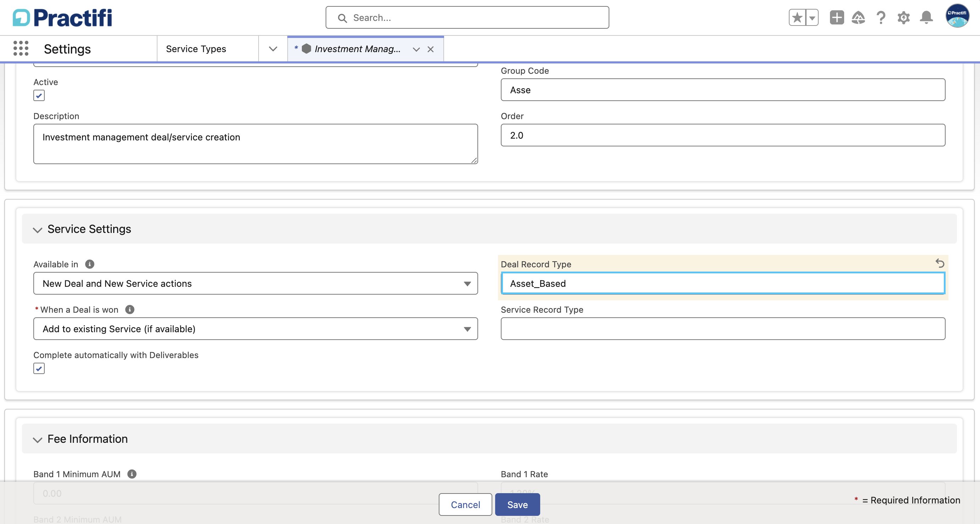980x524 pixels.
Task: Click the Investment Manag... tab hexagon icon
Action: click(x=306, y=49)
